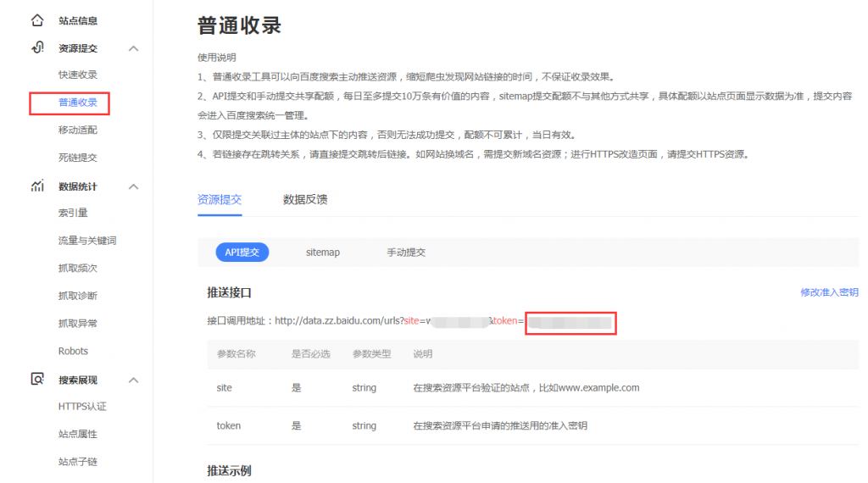Click the www.example.com description text
The height and width of the screenshot is (483, 868).
click(x=526, y=388)
